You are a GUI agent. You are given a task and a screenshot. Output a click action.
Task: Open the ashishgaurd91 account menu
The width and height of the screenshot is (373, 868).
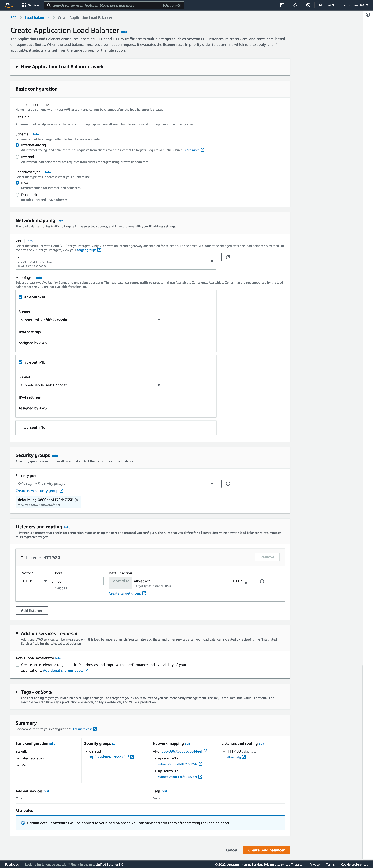coord(356,5)
